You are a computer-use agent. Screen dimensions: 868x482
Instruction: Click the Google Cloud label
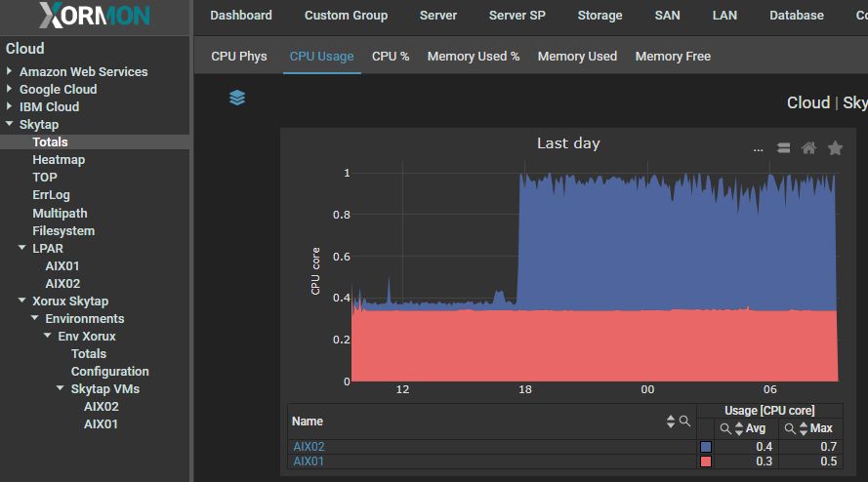[x=59, y=90]
